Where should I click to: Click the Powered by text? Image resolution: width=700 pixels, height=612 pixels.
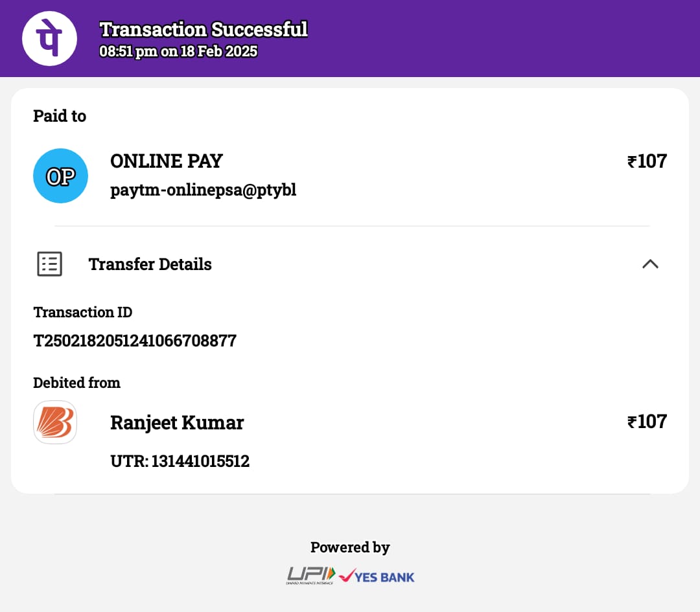tap(350, 547)
